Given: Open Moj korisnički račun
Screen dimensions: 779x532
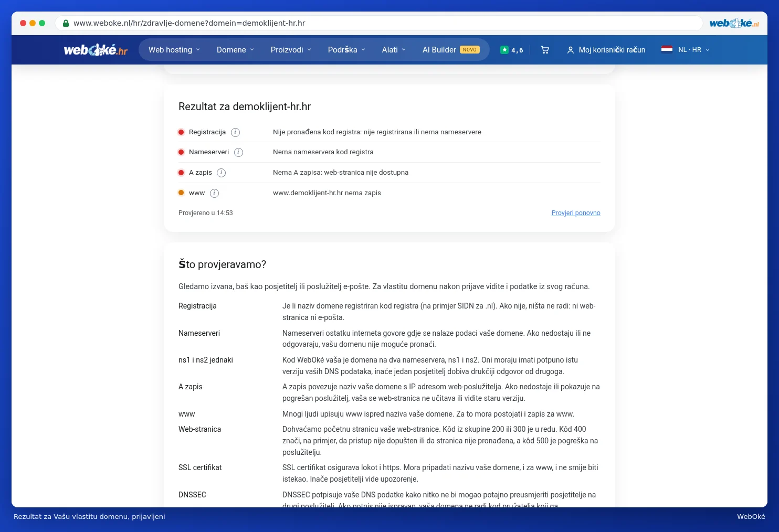Looking at the screenshot, I should [606, 50].
